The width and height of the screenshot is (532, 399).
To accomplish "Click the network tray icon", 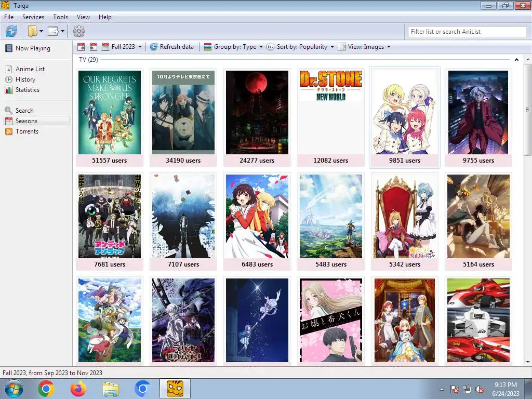I will (467, 389).
